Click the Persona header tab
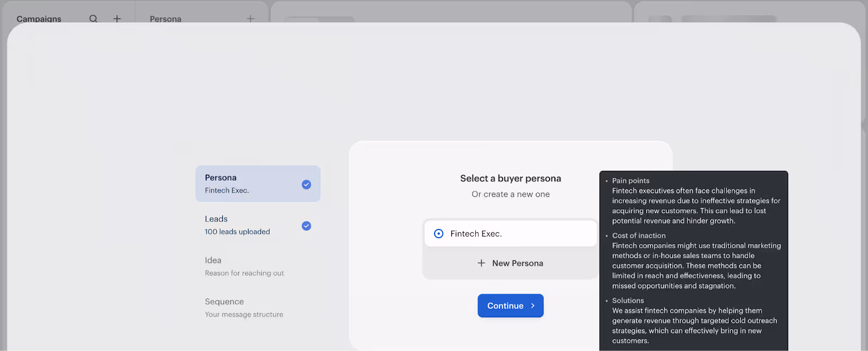Image resolution: width=868 pixels, height=351 pixels. [165, 19]
